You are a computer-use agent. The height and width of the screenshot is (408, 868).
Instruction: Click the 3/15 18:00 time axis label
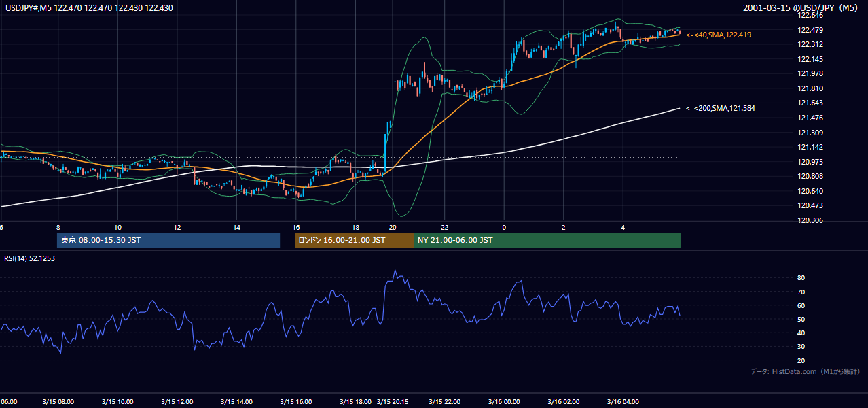[355, 401]
